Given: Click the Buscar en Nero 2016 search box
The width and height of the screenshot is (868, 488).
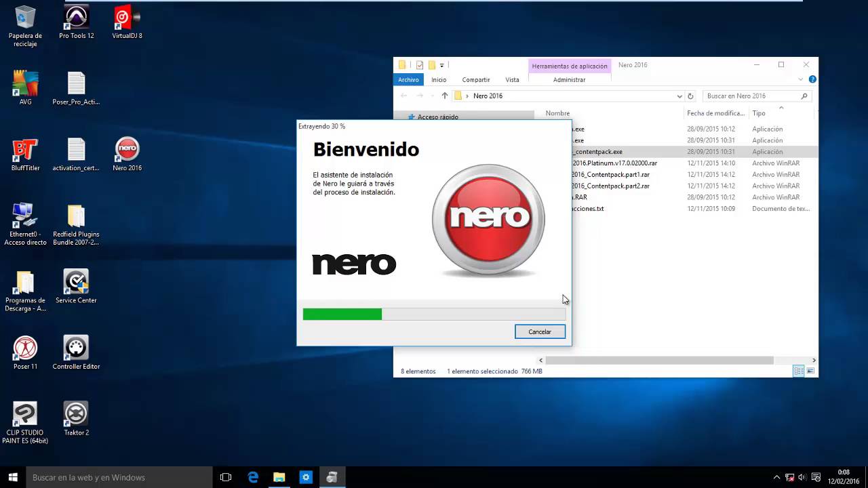Looking at the screenshot, I should (756, 96).
